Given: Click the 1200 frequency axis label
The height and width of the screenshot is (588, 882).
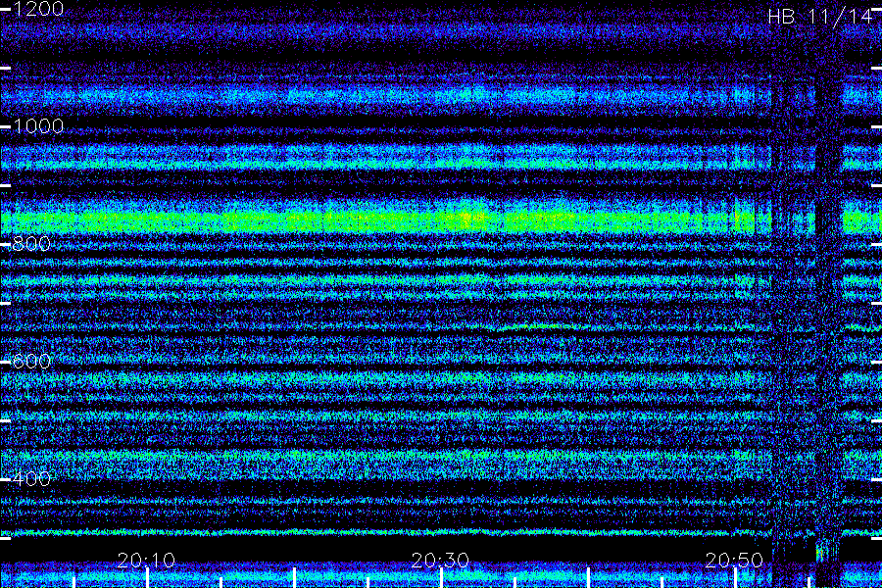Looking at the screenshot, I should click(x=37, y=9).
